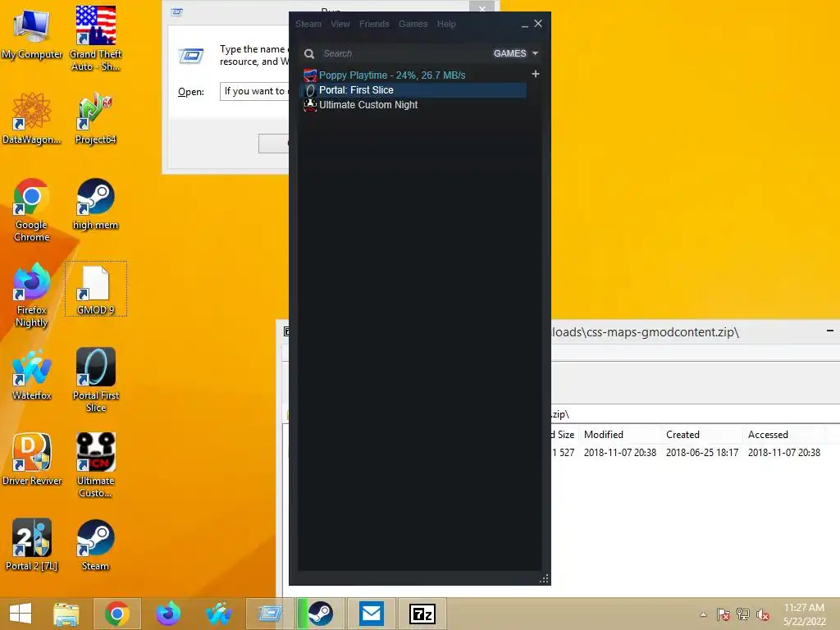Click the Ultimate Custom Night list icon
The width and height of the screenshot is (840, 630).
pos(310,104)
